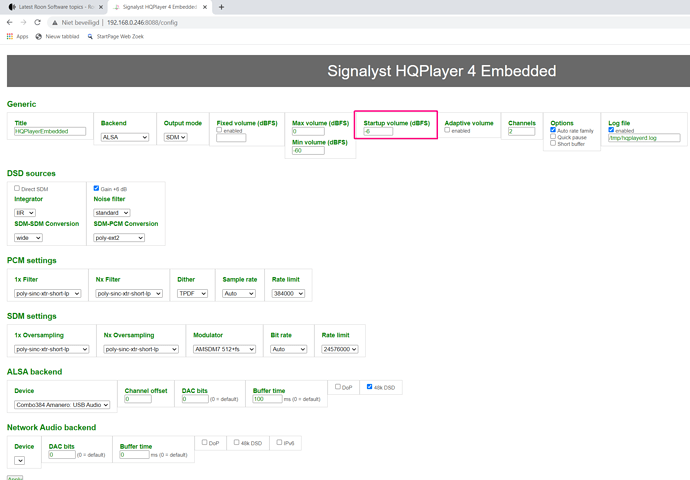Viewport: 690px width, 480px height.
Task: Open the PCM Nx Filter dropdown
Action: 129,293
